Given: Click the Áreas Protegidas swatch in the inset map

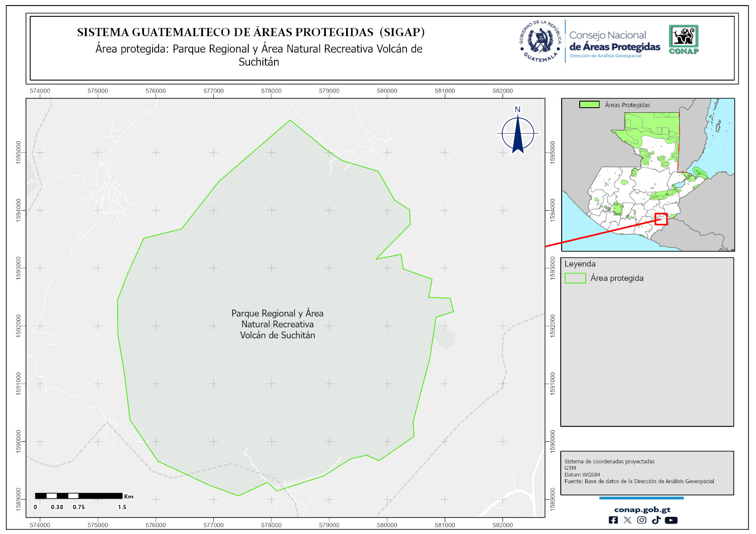Looking at the screenshot, I should coord(589,105).
